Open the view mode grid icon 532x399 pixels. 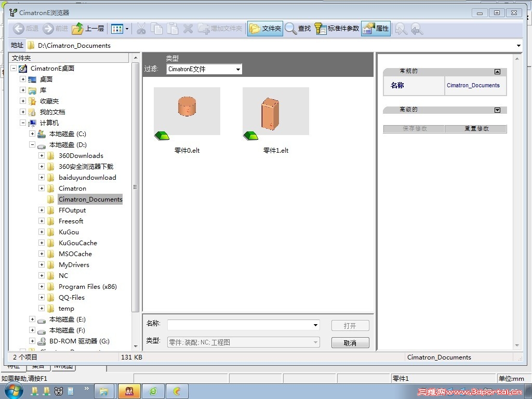click(117, 29)
